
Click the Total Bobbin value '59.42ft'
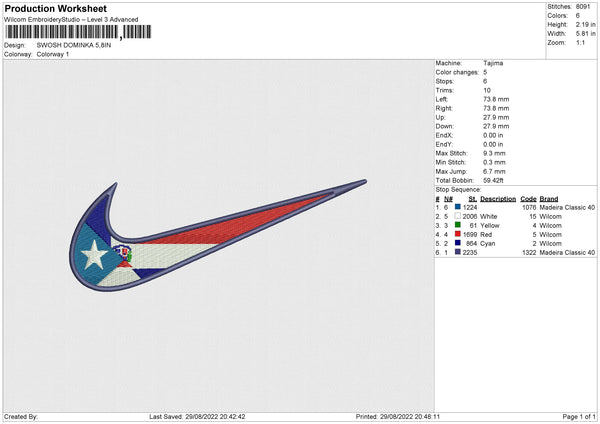[x=493, y=180]
